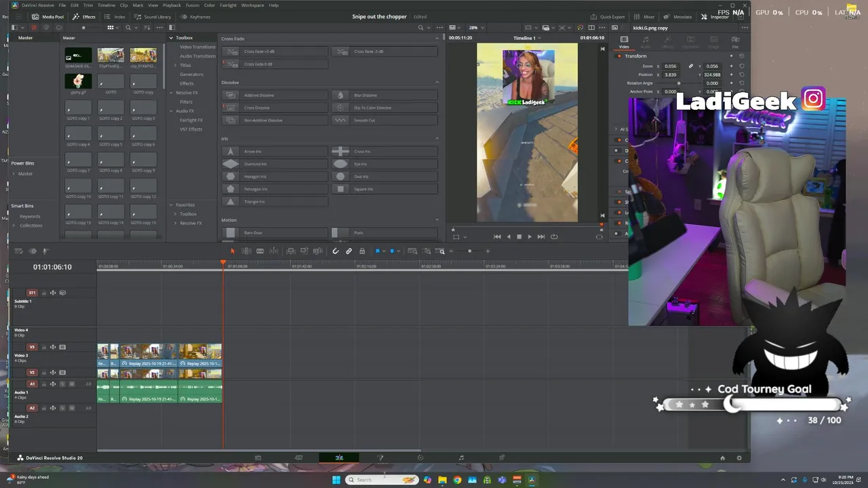Screen dimensions: 868x488
Task: Toggle link between Zoom X and Y
Action: click(x=691, y=66)
